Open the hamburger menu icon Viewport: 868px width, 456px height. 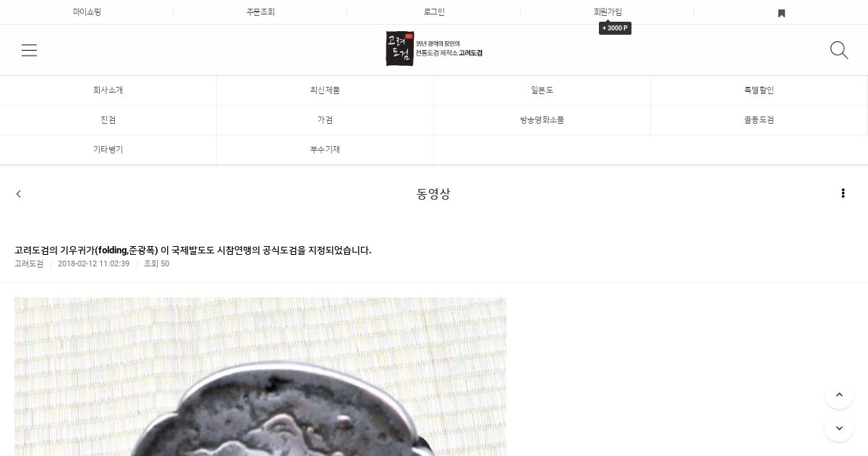29,50
